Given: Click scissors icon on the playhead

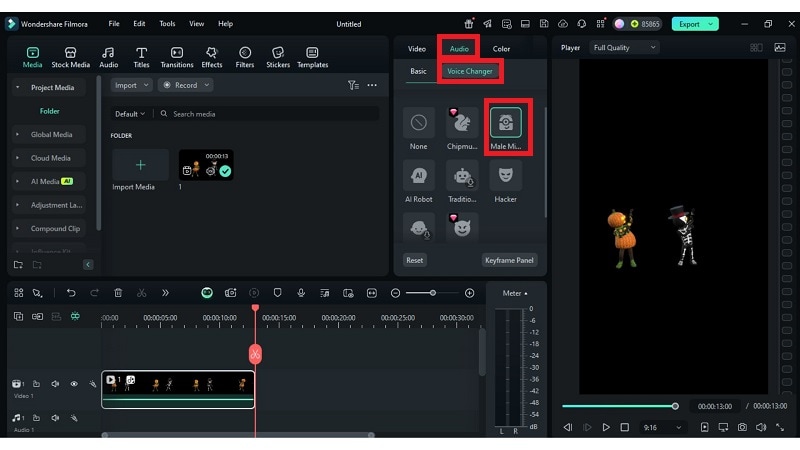Looking at the screenshot, I should click(255, 354).
